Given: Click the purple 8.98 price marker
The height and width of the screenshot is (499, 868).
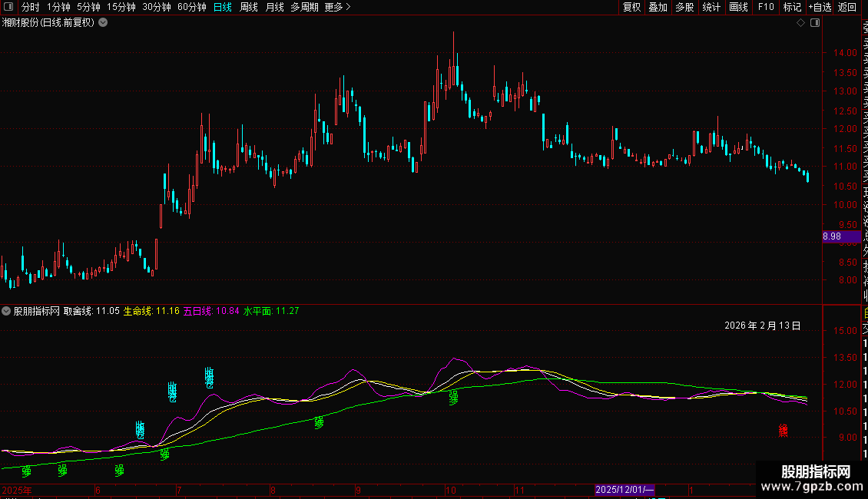Looking at the screenshot, I should (832, 237).
